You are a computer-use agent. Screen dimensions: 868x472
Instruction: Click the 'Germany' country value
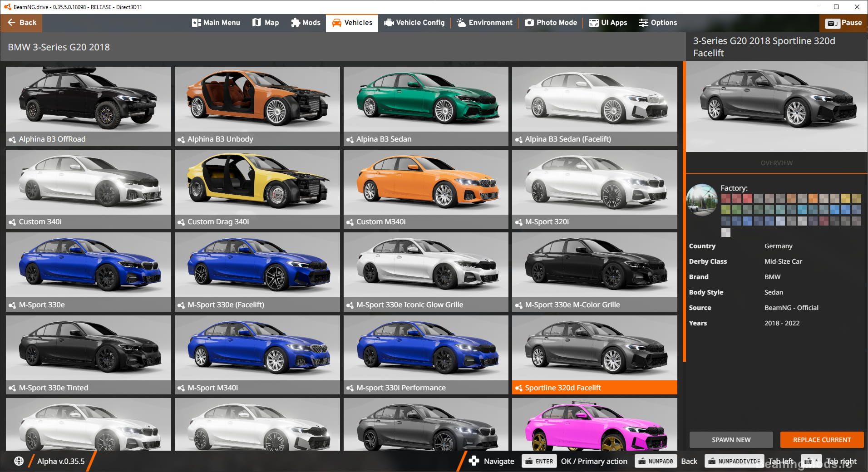[778, 246]
